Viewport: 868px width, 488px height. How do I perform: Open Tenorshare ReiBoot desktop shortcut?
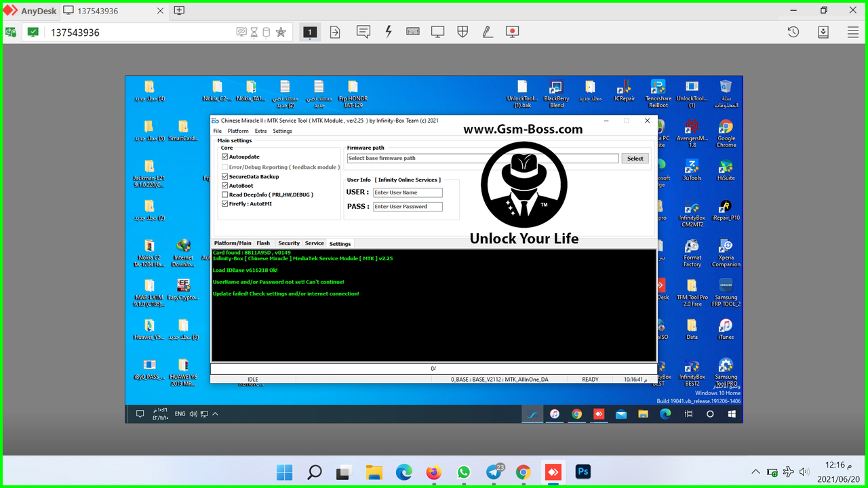[658, 94]
